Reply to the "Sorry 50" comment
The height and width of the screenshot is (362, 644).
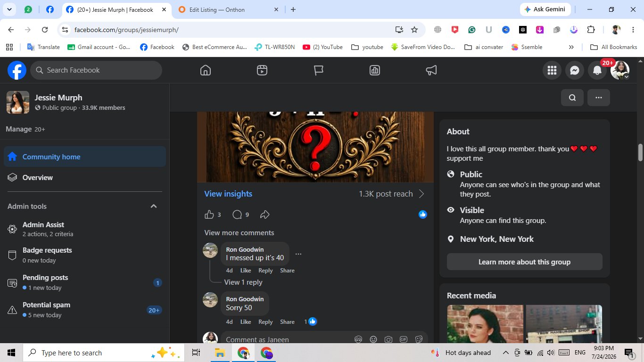[265, 322]
